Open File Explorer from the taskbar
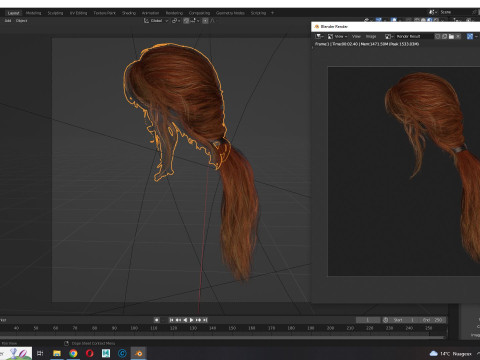The image size is (480, 360). click(x=57, y=353)
